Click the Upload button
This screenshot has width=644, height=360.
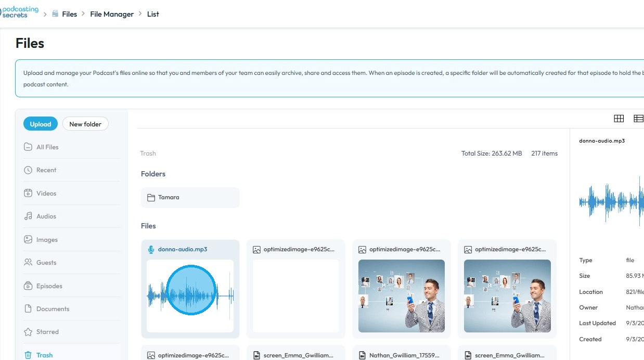pos(41,124)
